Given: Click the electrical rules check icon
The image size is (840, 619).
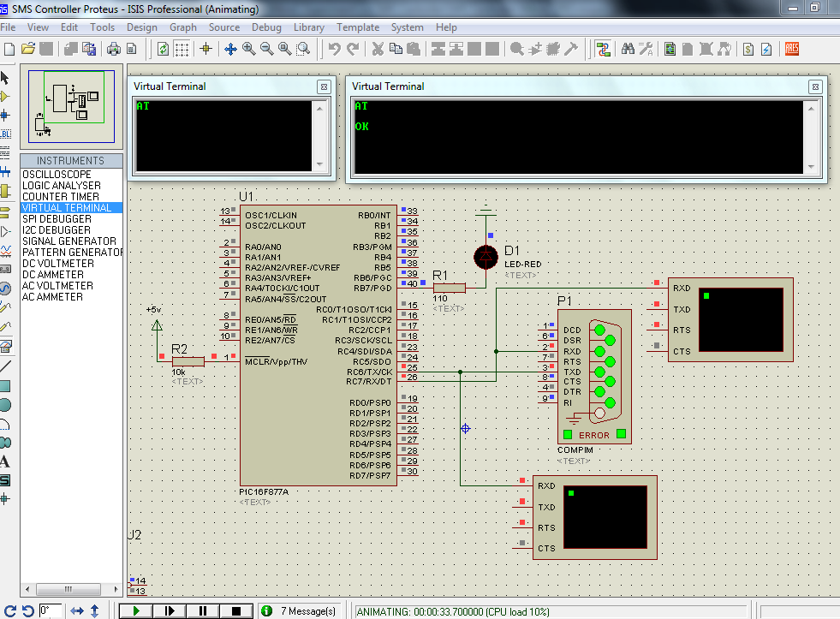Looking at the screenshot, I should pyautogui.click(x=766, y=50).
